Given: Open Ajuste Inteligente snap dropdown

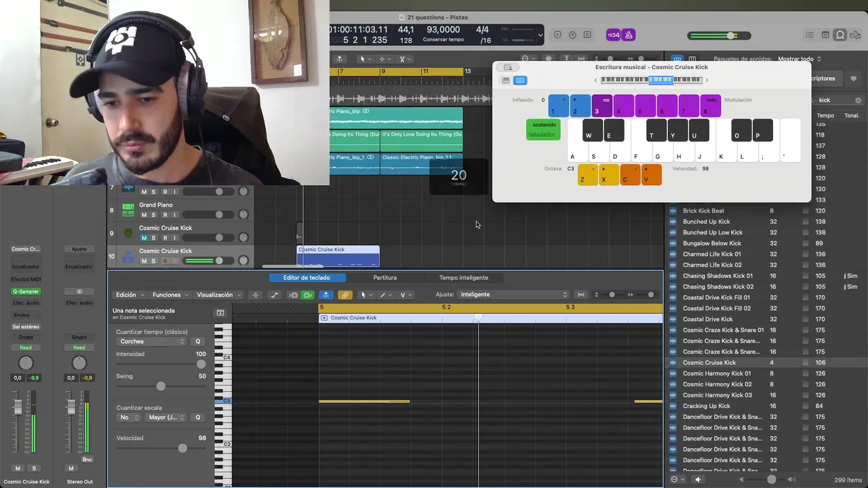Looking at the screenshot, I should click(513, 295).
